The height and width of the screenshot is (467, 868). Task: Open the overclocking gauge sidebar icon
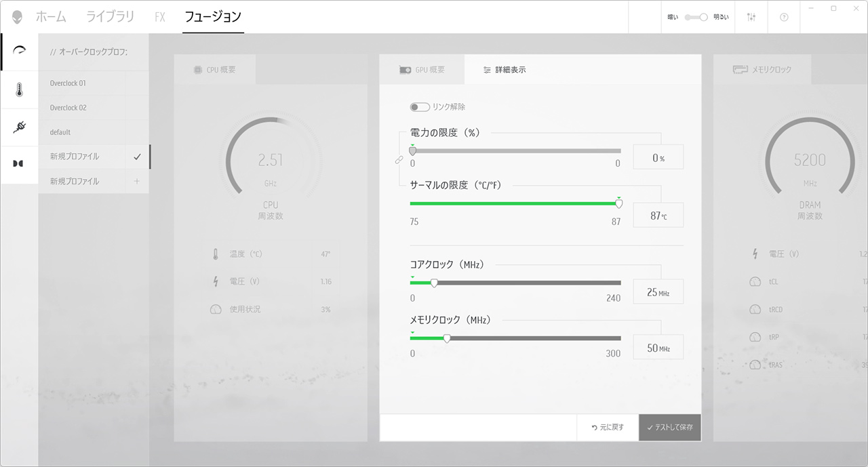[19, 52]
